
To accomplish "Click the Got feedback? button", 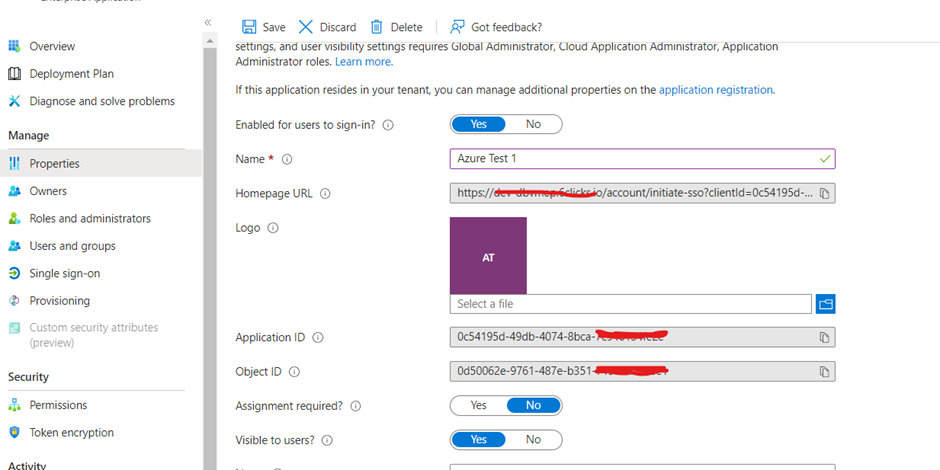I will click(x=496, y=27).
